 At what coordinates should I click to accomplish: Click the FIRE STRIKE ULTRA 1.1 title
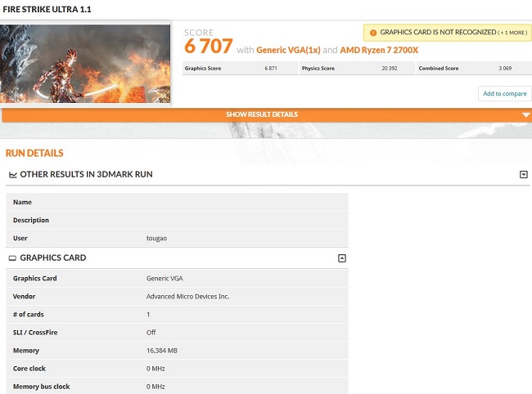point(47,9)
